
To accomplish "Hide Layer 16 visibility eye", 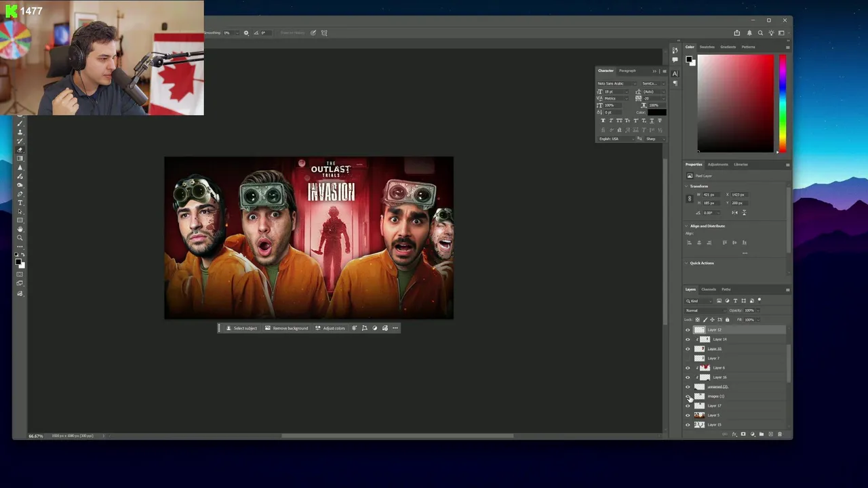I will 688,377.
